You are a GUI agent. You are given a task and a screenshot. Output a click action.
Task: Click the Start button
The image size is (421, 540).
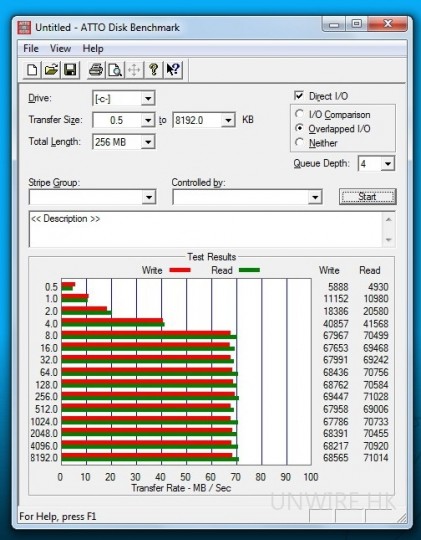[367, 197]
